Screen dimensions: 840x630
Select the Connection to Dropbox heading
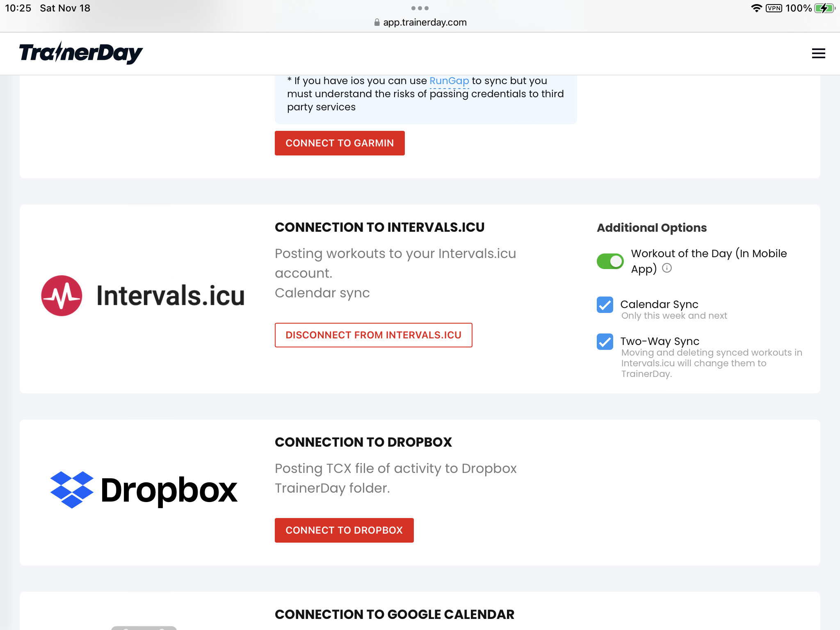click(363, 442)
